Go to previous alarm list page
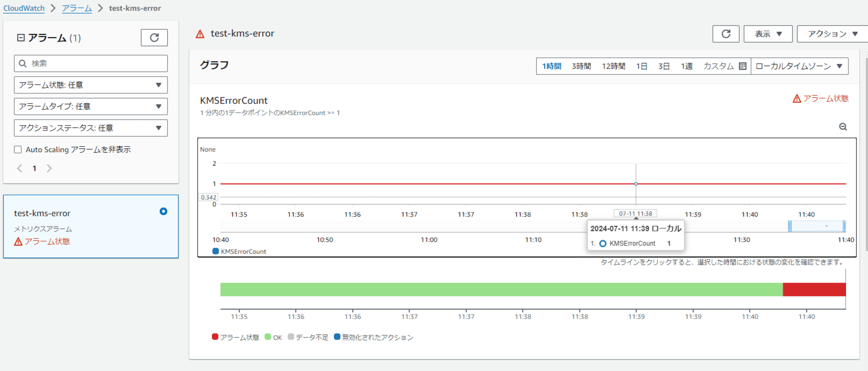The width and height of the screenshot is (868, 371). click(20, 168)
